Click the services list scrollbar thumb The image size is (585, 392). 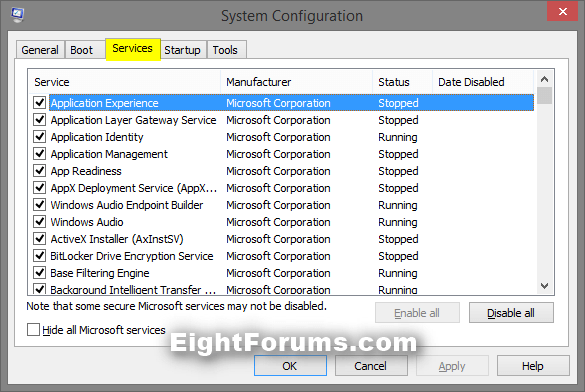(x=544, y=95)
